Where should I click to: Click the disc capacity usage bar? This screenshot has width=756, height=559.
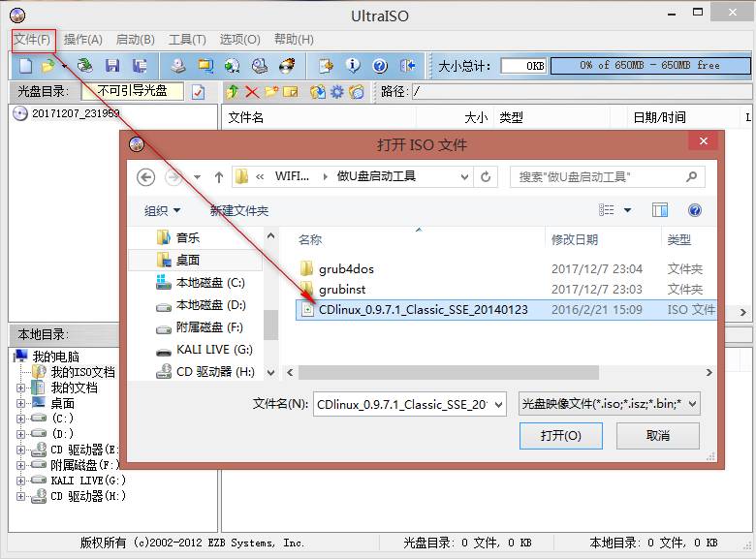coord(650,66)
